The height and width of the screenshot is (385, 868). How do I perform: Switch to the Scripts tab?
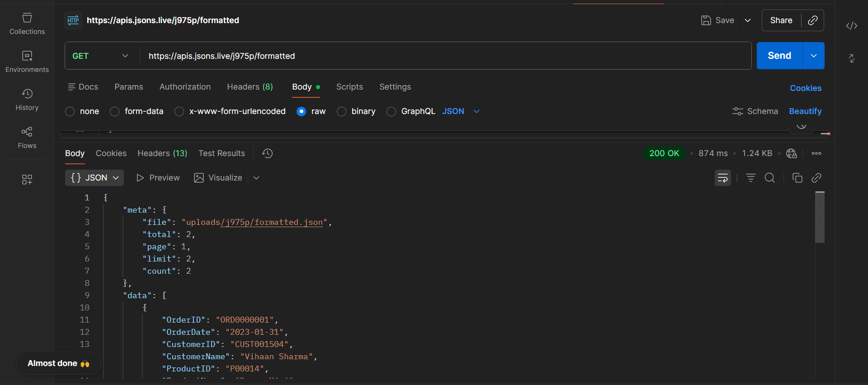coord(349,87)
